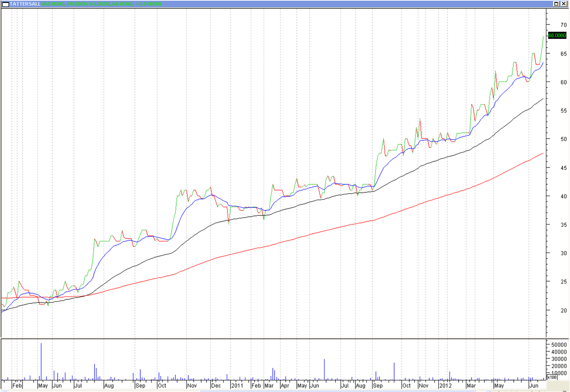Click the 25 price axis label
Viewport: 570px width, 392px height.
pyautogui.click(x=563, y=282)
